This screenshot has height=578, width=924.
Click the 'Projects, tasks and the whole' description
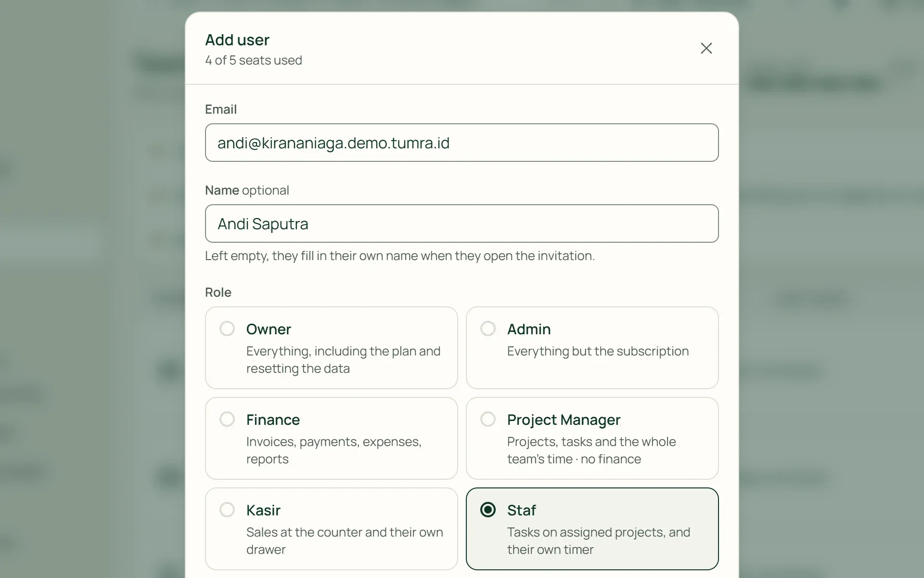[591, 450]
